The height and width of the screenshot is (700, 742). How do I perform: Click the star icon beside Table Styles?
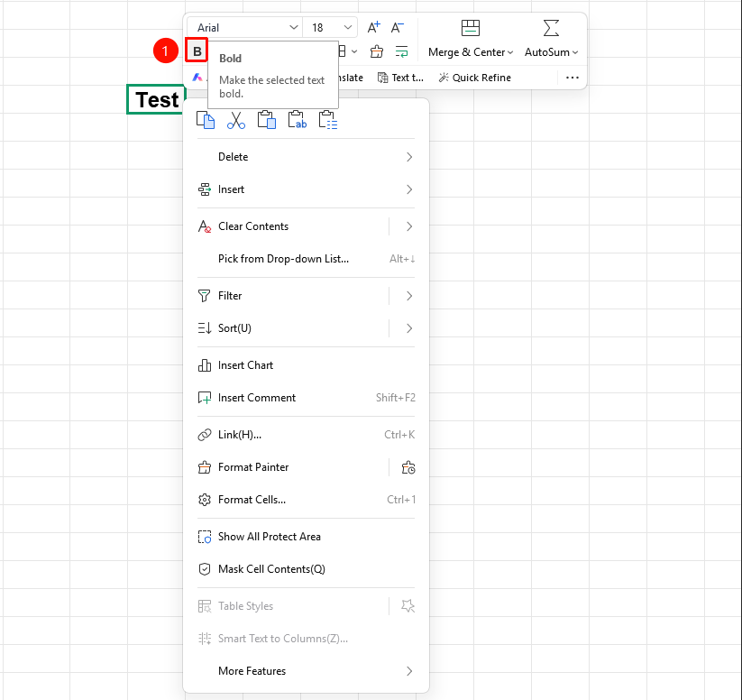click(408, 606)
